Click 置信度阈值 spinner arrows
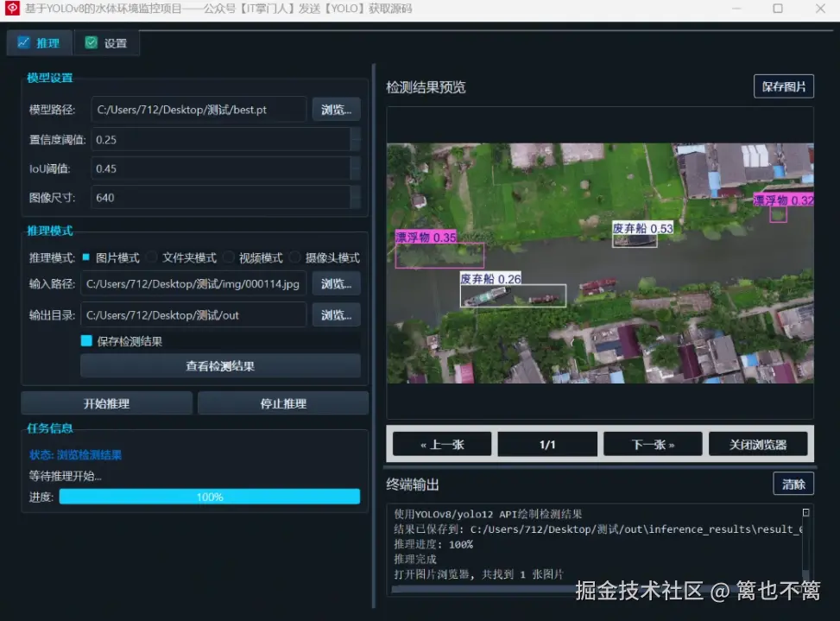This screenshot has height=621, width=840. tap(355, 140)
